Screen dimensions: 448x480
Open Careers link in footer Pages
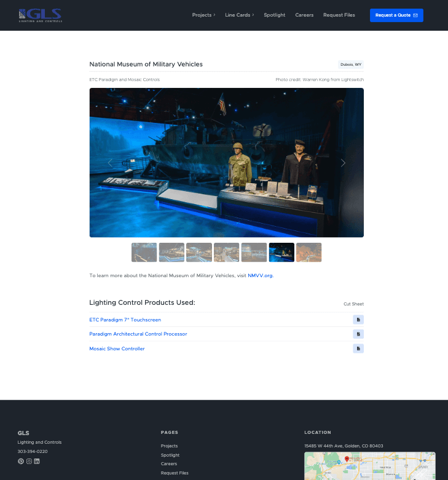(169, 464)
